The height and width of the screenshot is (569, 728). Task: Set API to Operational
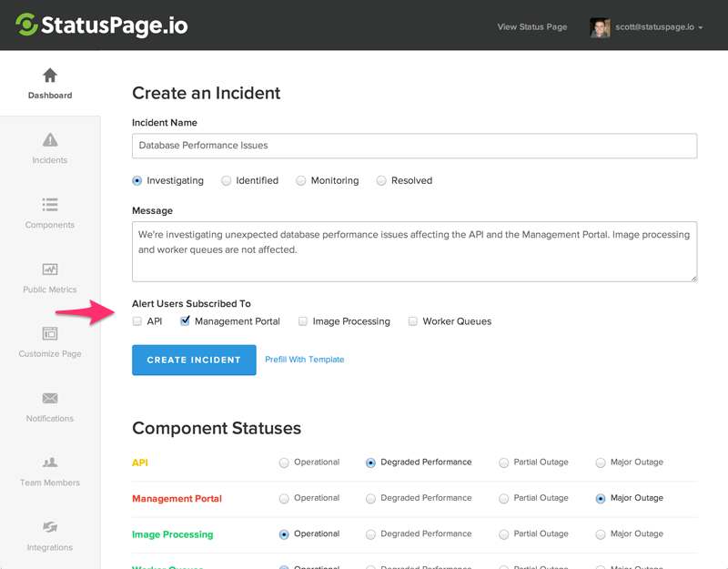pyautogui.click(x=284, y=462)
